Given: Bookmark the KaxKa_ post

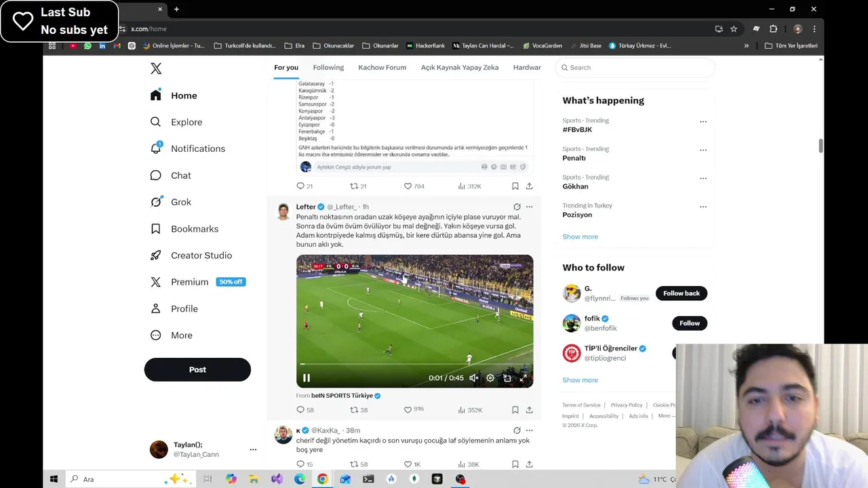Looking at the screenshot, I should point(515,464).
